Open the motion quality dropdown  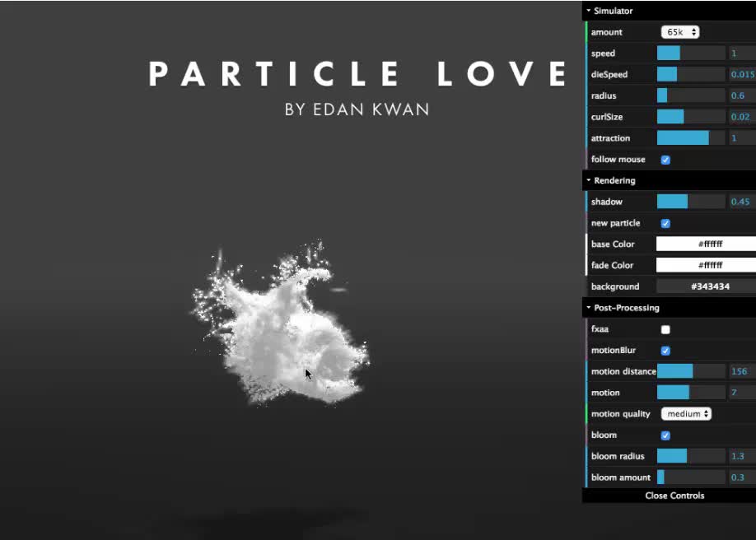[x=686, y=414]
